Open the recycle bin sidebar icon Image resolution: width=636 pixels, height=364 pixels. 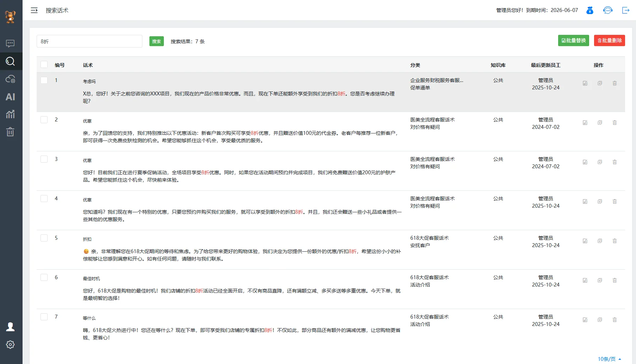click(x=10, y=132)
